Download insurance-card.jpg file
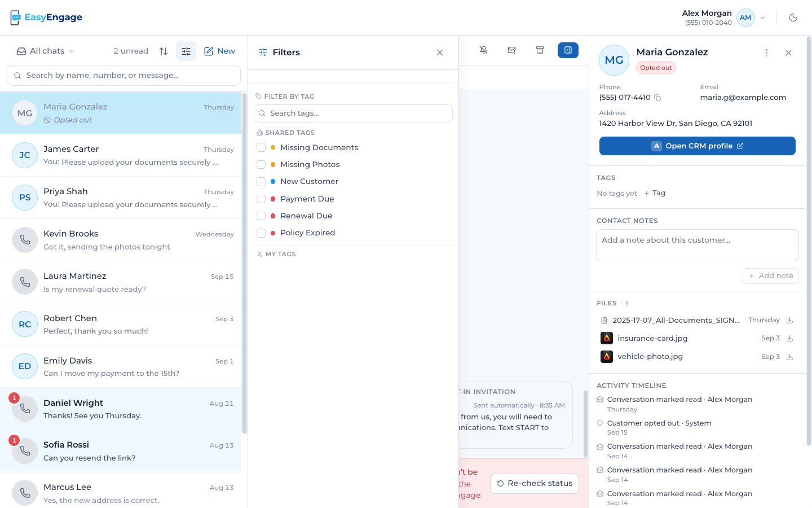The image size is (812, 508). click(x=790, y=339)
